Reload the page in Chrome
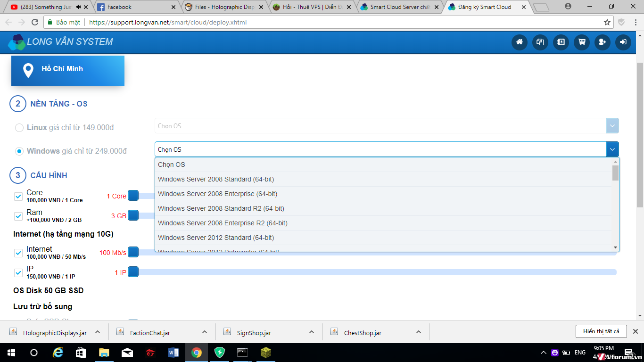Image resolution: width=644 pixels, height=362 pixels. (34, 22)
